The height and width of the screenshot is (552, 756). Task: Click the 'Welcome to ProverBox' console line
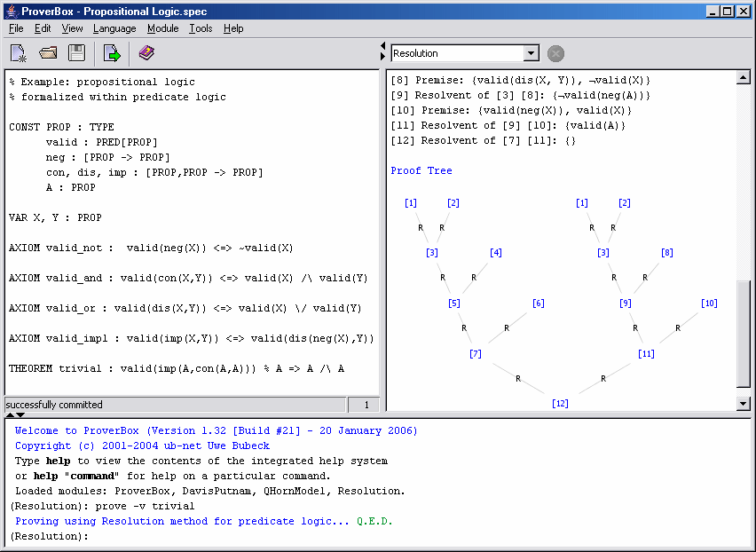click(x=216, y=430)
